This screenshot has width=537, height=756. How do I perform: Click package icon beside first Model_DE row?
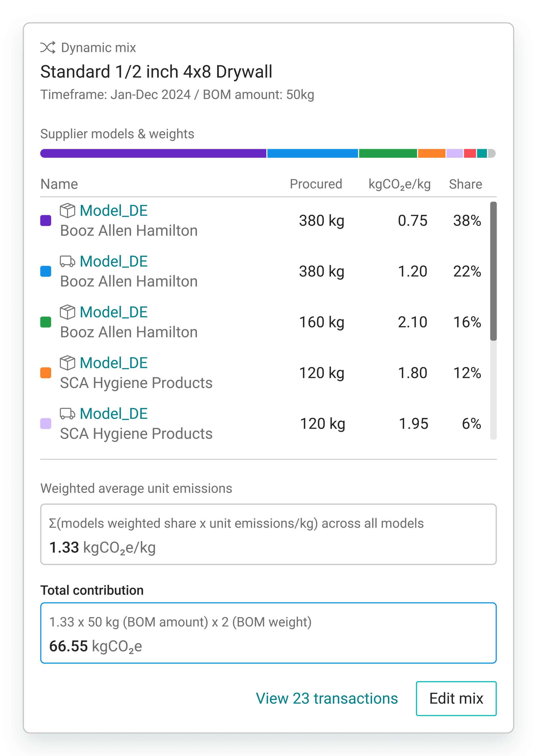67,211
